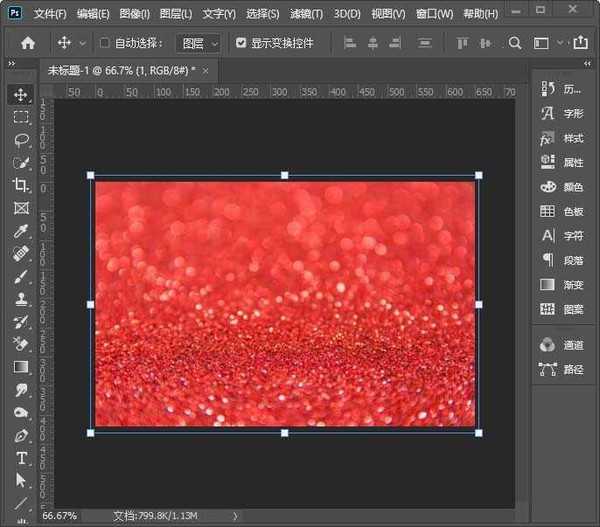Image resolution: width=600 pixels, height=527 pixels.
Task: Click the 66.67% zoom level field
Action: 59,516
